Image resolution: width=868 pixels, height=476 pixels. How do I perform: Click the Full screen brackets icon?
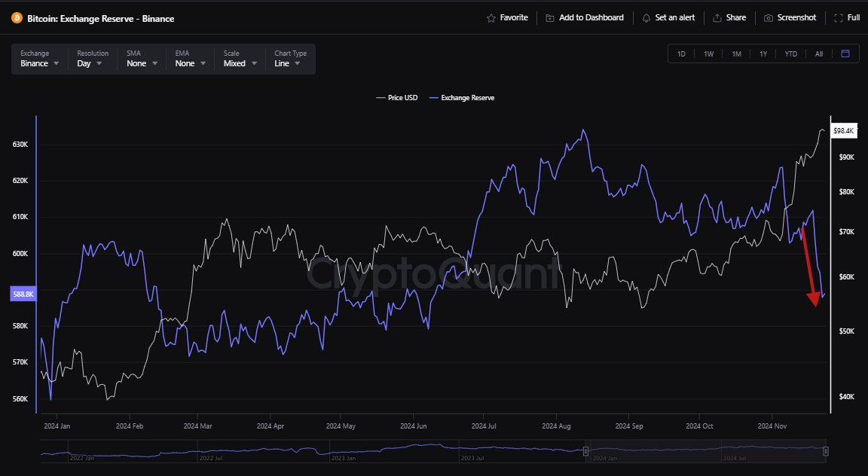click(838, 18)
